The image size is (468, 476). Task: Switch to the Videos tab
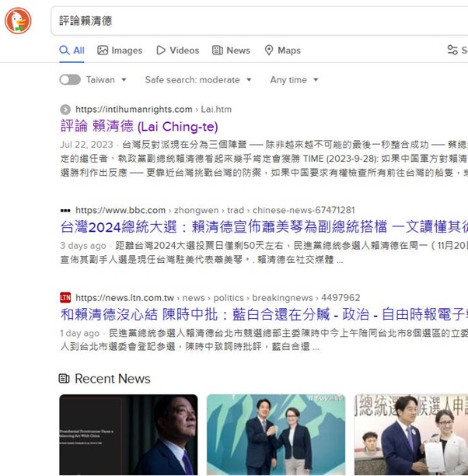[178, 50]
